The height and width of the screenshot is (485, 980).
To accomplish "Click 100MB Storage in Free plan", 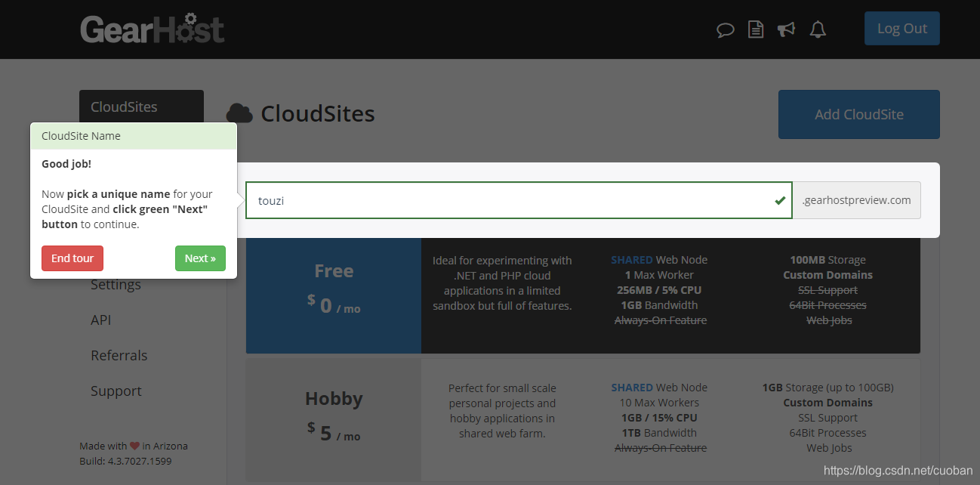I will [827, 260].
